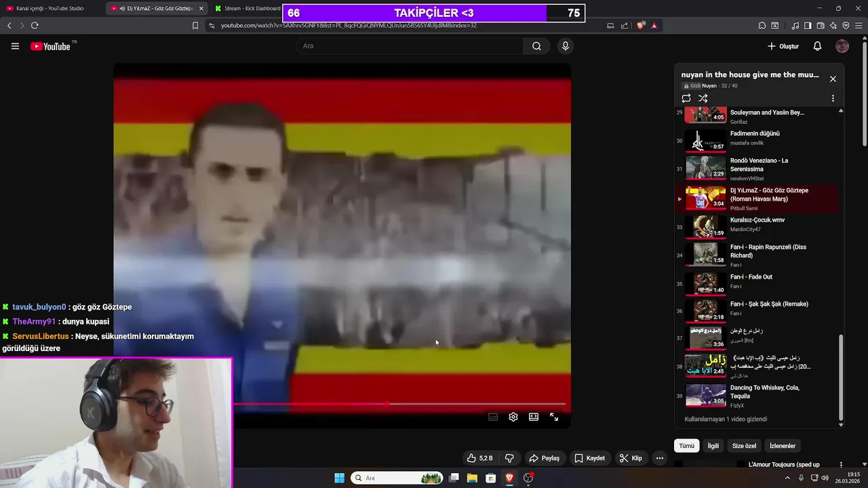Viewport: 868px width, 488px height.
Task: Play Dancing To Whiskey, Cola, Tequila
Action: 756,396
